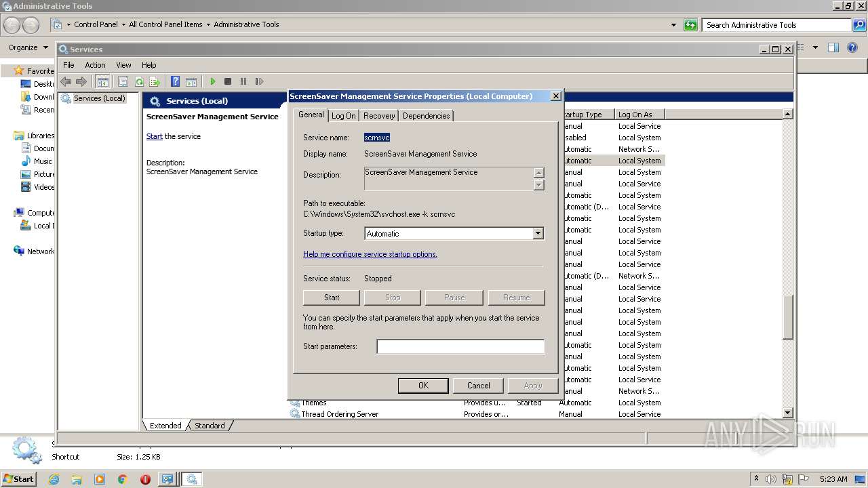
Task: Open the Startup type dropdown
Action: click(x=538, y=233)
